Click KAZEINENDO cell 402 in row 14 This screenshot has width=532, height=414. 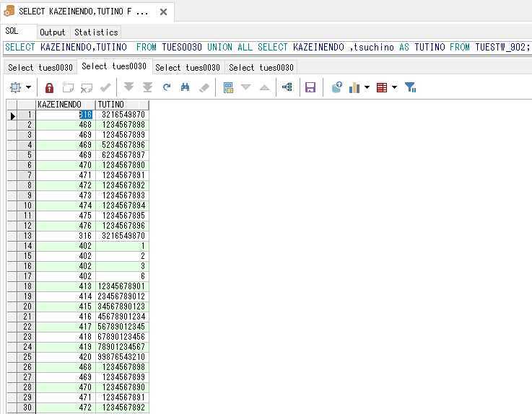[x=66, y=246]
